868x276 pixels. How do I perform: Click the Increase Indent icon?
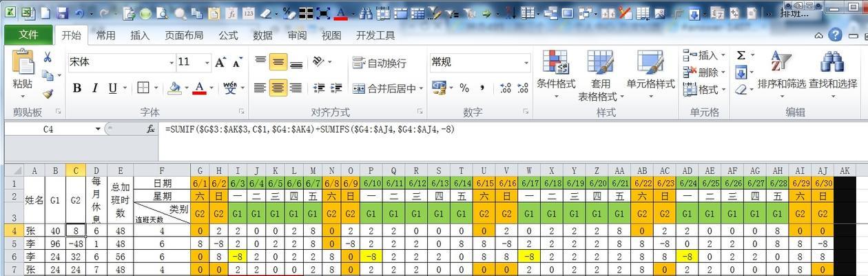coord(337,88)
